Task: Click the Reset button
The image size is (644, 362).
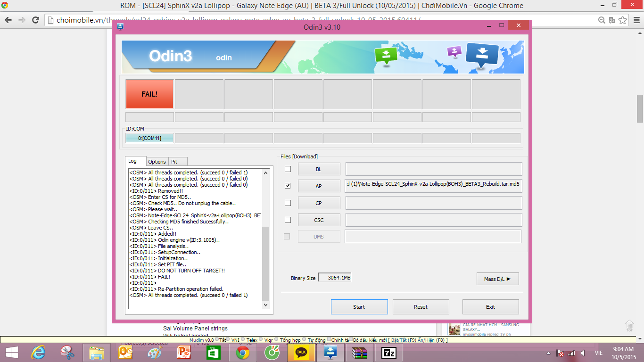Action: point(421,307)
